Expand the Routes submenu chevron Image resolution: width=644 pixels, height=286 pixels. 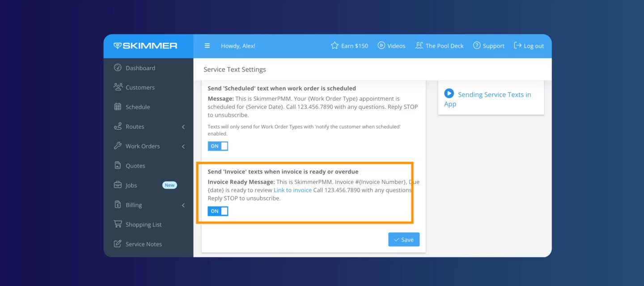pyautogui.click(x=183, y=127)
